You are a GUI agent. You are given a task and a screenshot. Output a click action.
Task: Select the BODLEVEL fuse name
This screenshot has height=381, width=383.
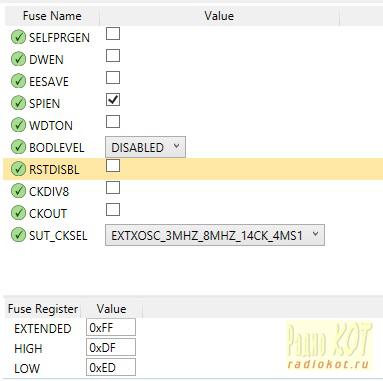click(x=57, y=148)
